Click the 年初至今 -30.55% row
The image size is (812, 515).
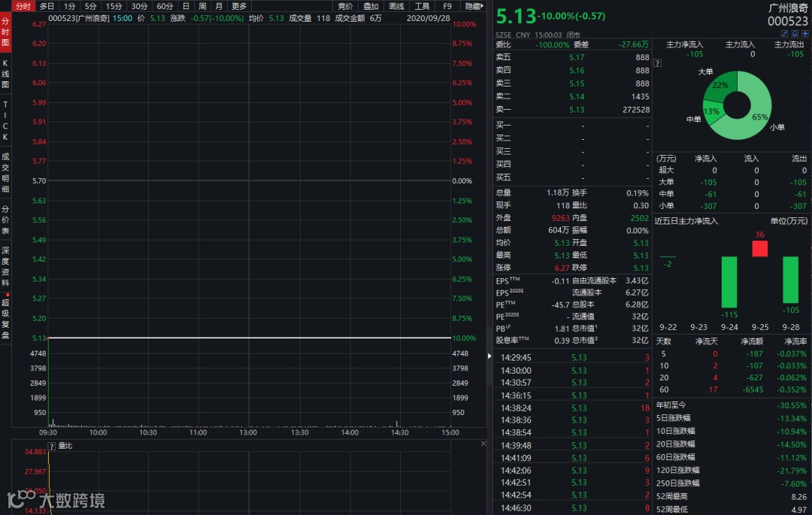coord(732,405)
